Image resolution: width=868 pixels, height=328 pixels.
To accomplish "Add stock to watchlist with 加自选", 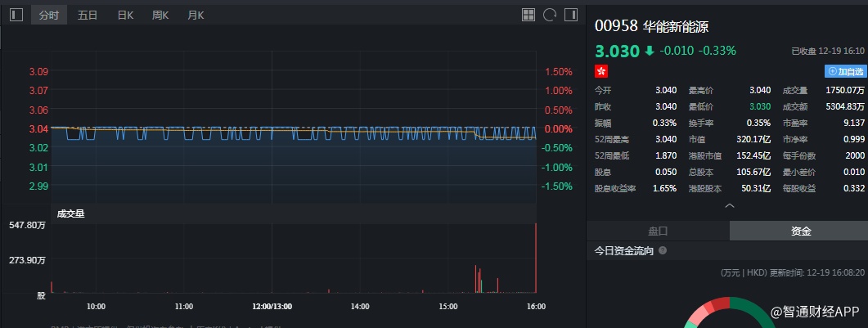I will coord(845,72).
